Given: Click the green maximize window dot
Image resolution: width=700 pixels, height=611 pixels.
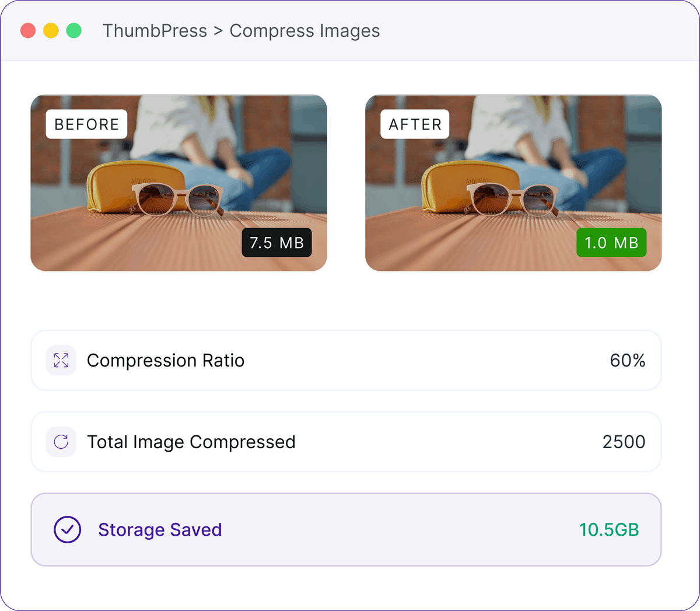Looking at the screenshot, I should [x=74, y=30].
